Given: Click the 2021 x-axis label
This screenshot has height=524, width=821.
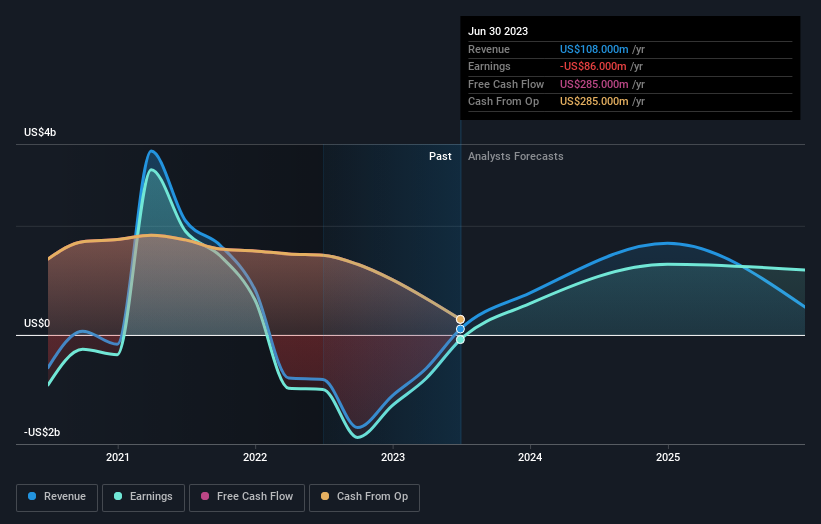Looking at the screenshot, I should click(x=118, y=458).
